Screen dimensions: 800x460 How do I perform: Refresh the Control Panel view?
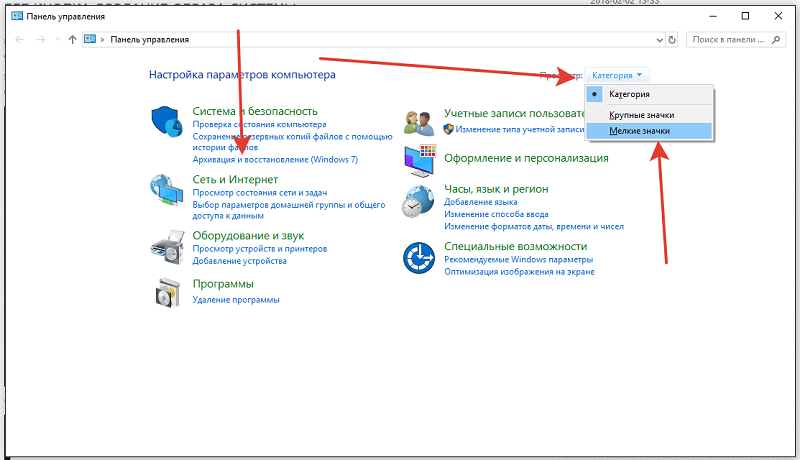(672, 40)
